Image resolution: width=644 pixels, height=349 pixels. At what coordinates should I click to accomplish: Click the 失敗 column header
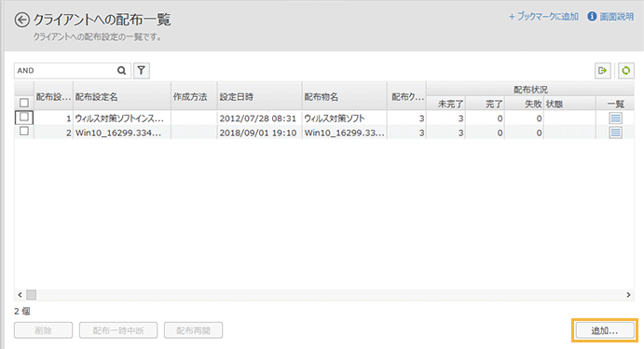(x=524, y=104)
